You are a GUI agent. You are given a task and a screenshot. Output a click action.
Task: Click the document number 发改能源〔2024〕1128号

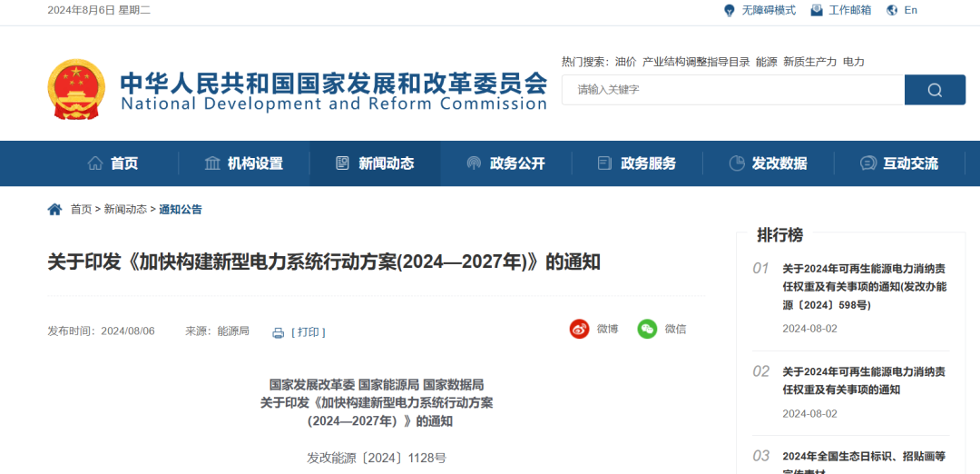click(377, 459)
